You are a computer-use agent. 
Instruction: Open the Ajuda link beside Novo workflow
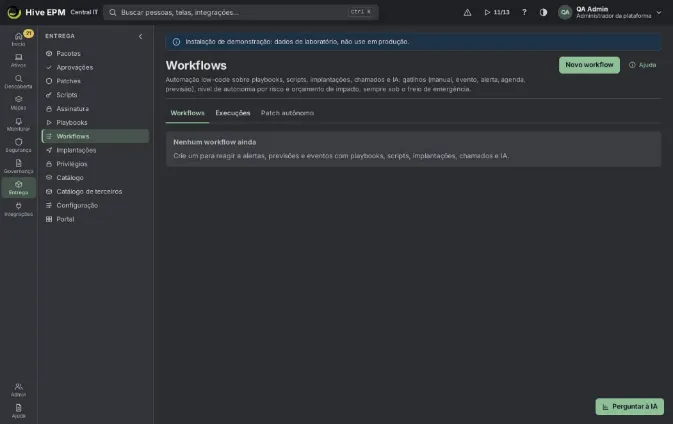643,65
